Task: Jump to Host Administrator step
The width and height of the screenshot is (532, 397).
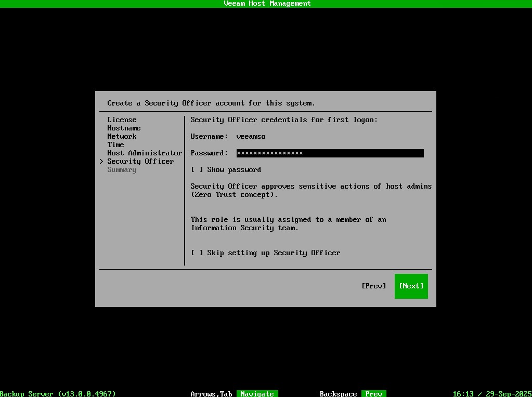Action: [145, 153]
